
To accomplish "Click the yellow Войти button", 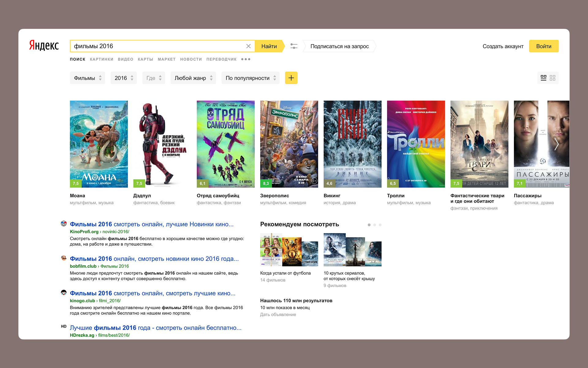I will 544,46.
